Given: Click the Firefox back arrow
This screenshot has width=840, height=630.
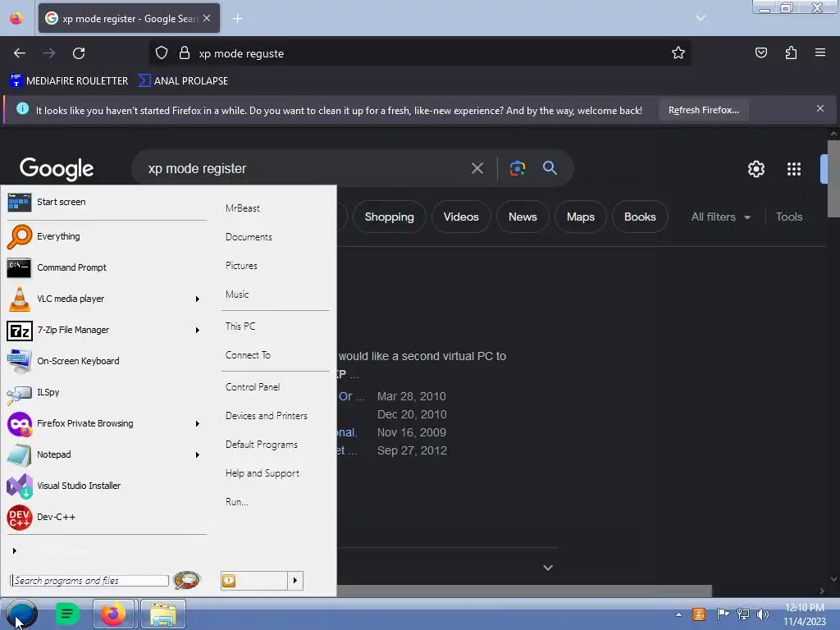Looking at the screenshot, I should click(x=20, y=53).
